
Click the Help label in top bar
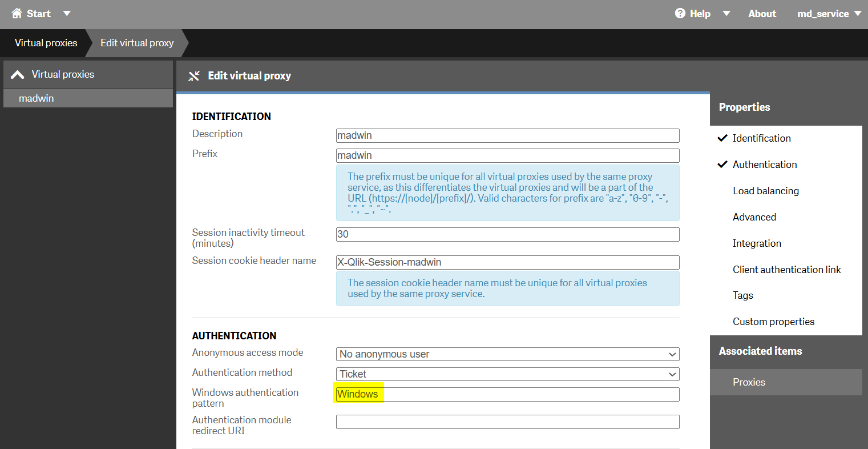coord(700,14)
